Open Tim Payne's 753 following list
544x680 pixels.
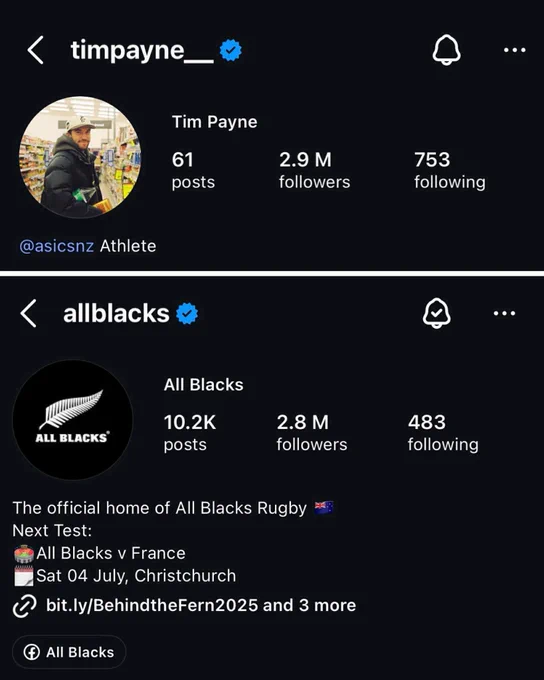(x=450, y=170)
